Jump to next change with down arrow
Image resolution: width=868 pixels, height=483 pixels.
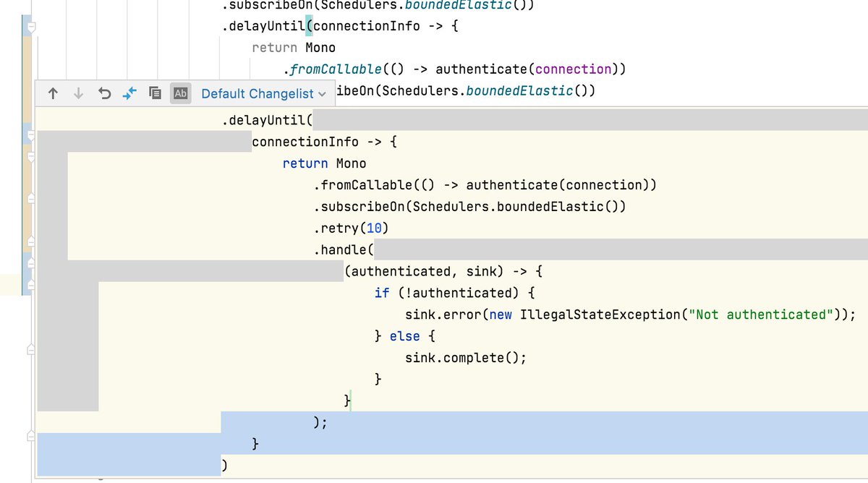coord(79,93)
